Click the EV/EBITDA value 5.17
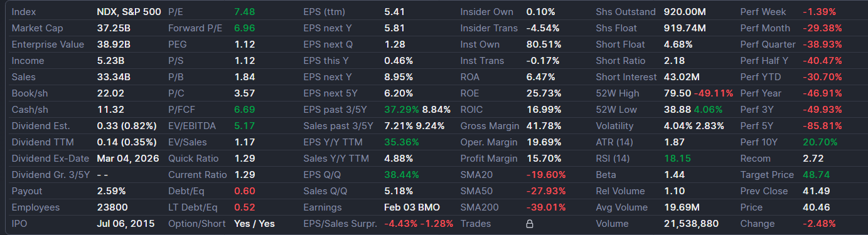 pos(244,125)
